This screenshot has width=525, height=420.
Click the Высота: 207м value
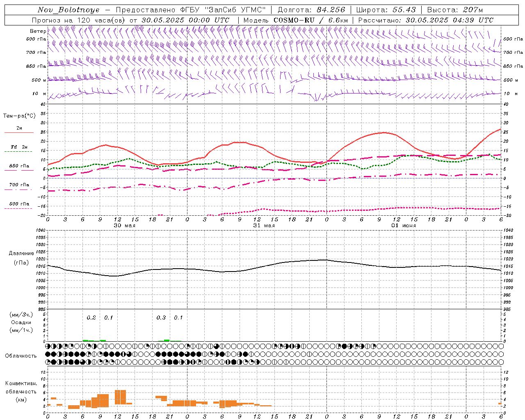[455, 10]
